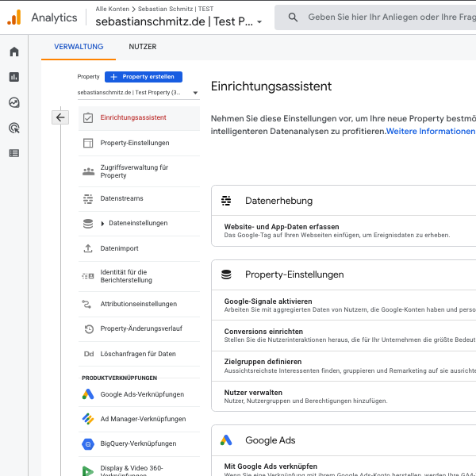Open Reports bar-chart icon in sidebar
The image size is (476, 476).
pos(14,77)
